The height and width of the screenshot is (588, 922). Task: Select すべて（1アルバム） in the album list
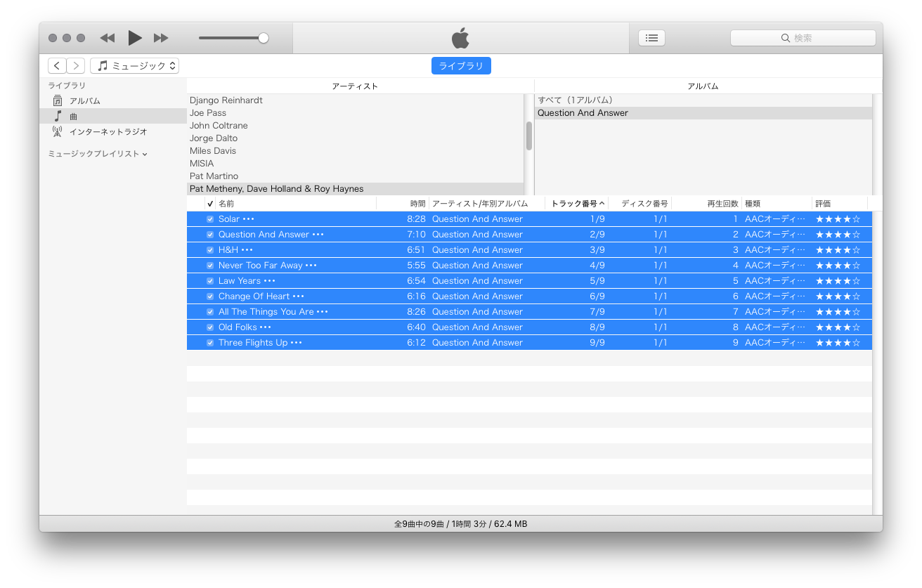[703, 100]
